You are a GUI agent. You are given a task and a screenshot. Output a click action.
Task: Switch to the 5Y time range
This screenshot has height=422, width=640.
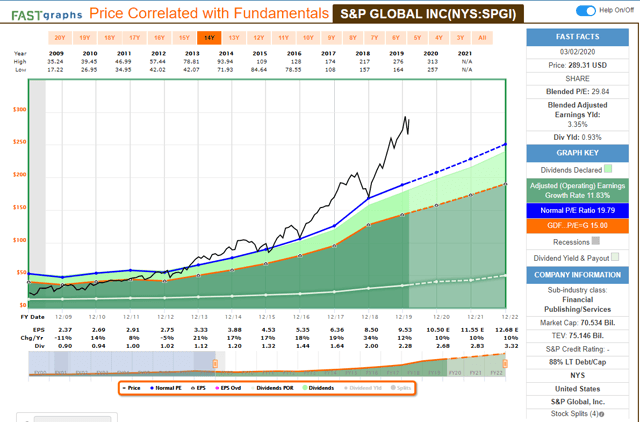point(417,38)
